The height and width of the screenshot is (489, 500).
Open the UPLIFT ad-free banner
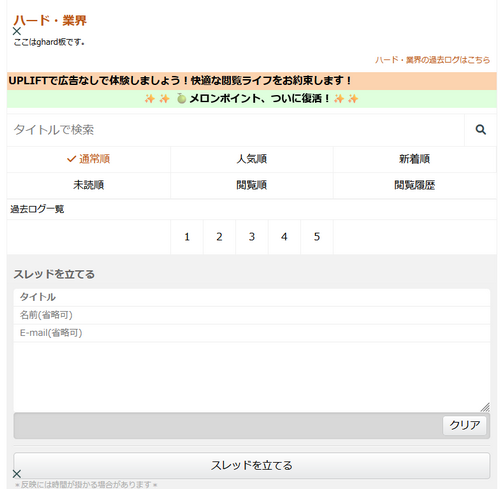(252, 81)
